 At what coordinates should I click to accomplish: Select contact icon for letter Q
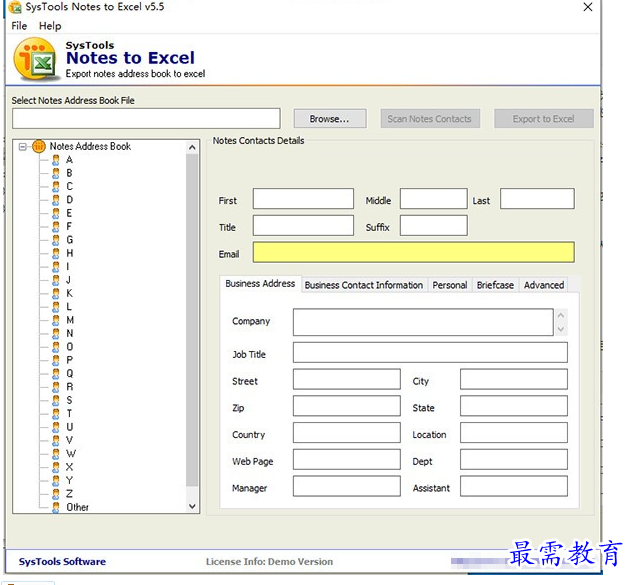tap(56, 374)
